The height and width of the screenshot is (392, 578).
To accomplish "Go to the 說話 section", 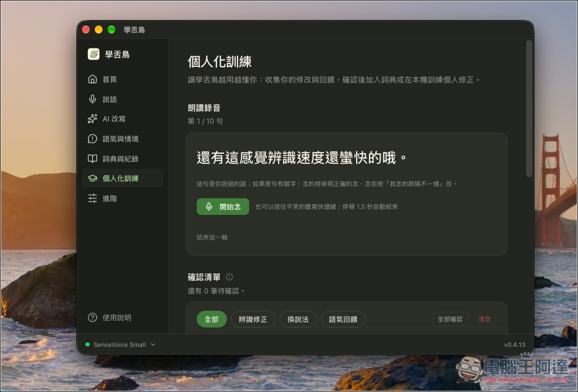I will click(x=123, y=99).
